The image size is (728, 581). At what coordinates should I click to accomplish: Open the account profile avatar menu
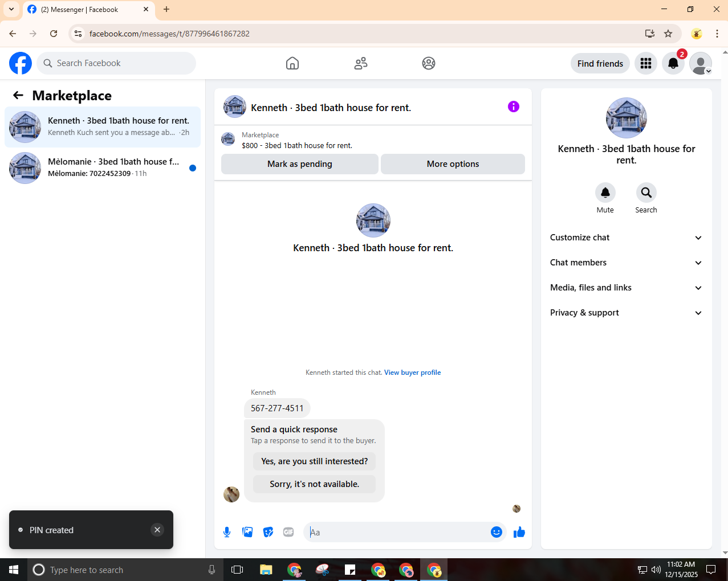[701, 63]
